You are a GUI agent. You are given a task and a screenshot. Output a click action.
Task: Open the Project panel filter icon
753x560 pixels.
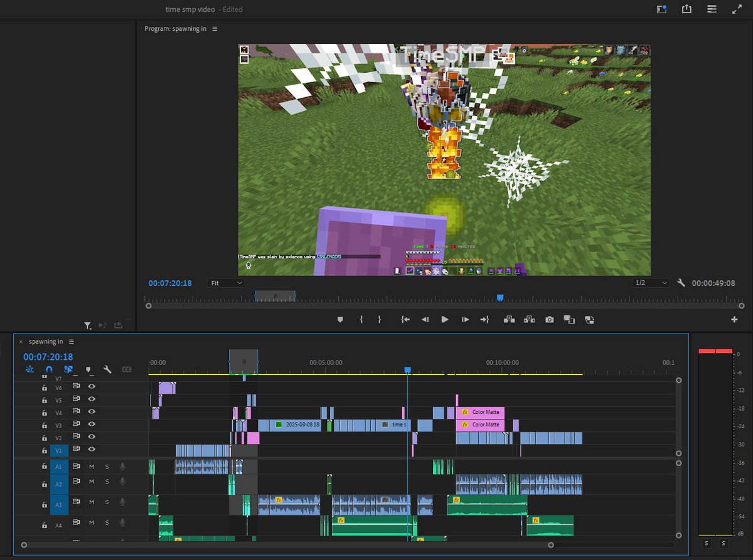(88, 325)
